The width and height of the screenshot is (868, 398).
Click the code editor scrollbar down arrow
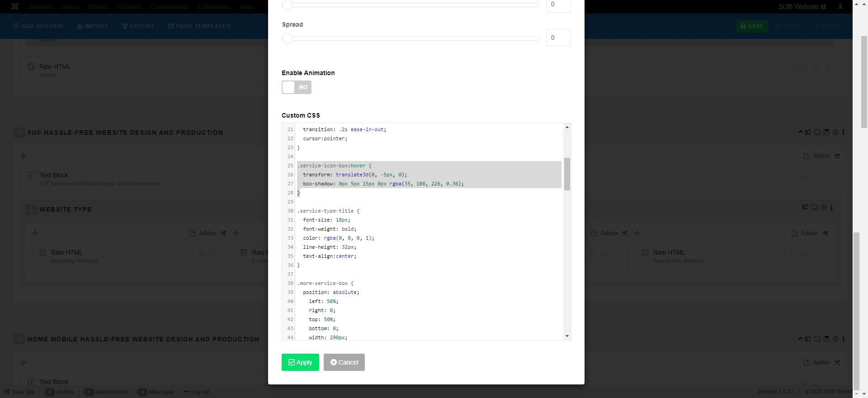[567, 336]
